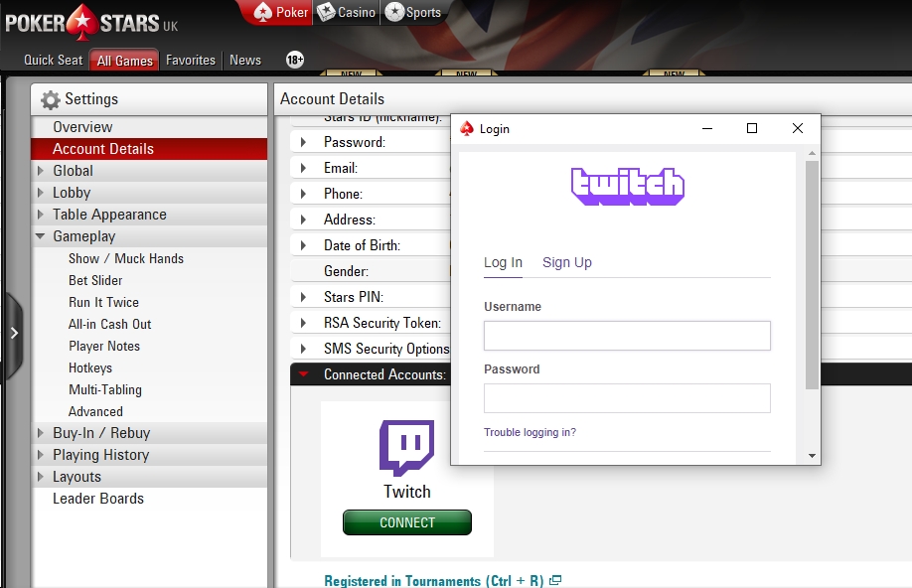Click the side panel expand arrow
Viewport: 912px width, 588px height.
(x=13, y=334)
